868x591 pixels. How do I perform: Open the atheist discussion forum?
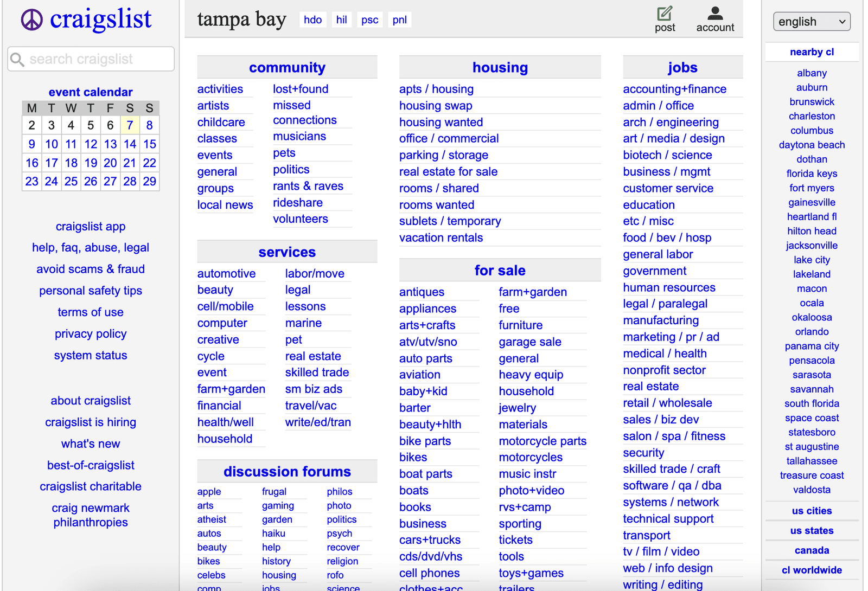point(212,519)
